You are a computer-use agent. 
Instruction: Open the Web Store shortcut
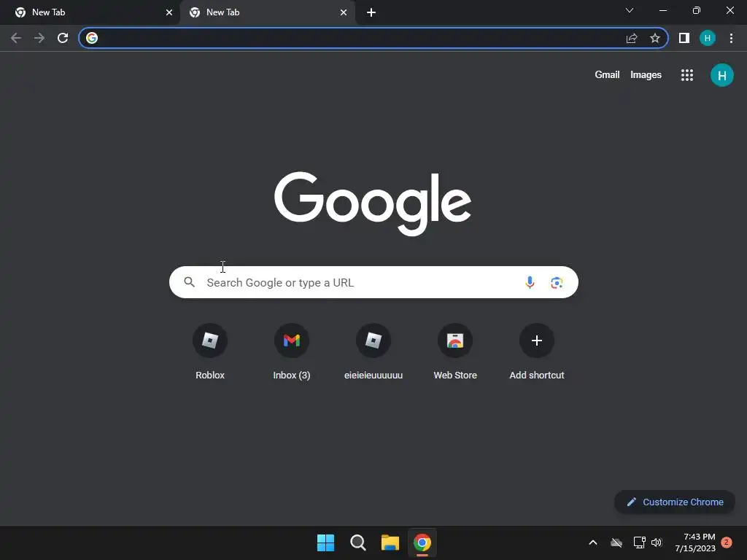[455, 351]
